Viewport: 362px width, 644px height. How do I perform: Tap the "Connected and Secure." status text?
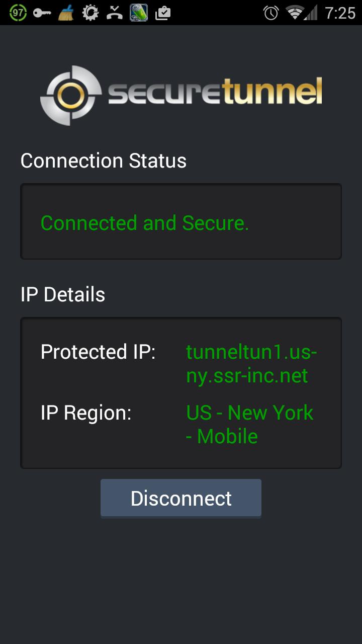point(145,223)
